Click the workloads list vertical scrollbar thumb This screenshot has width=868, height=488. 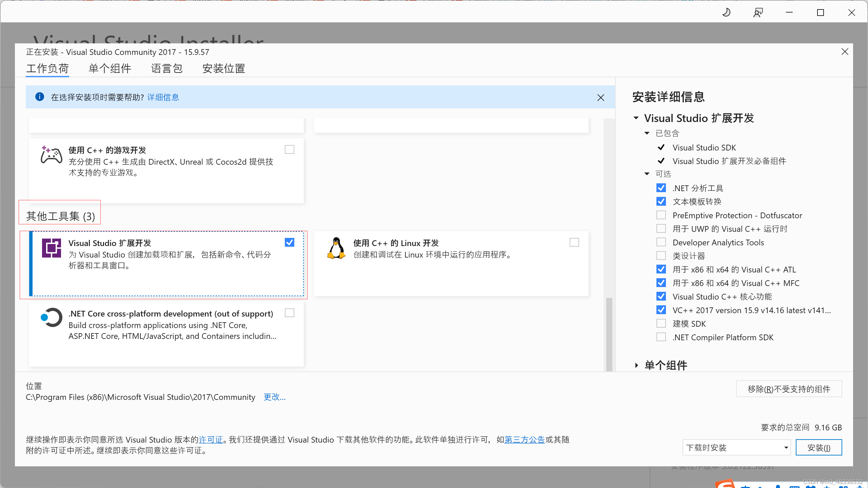coord(609,334)
